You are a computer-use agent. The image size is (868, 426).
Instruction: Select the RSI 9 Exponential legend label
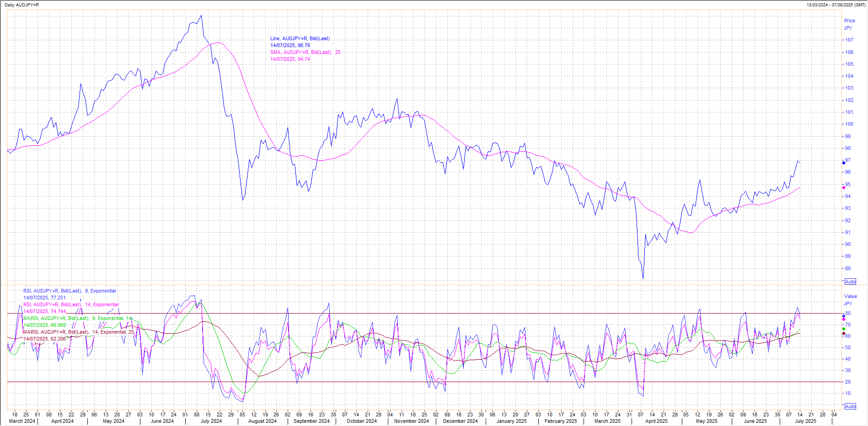tap(70, 291)
